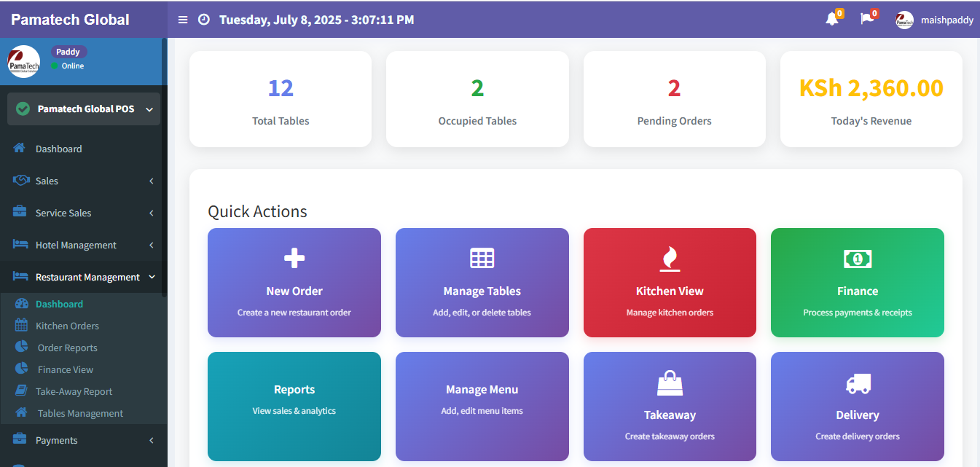
Task: Collapse the Restaurant Management section
Action: coord(87,277)
